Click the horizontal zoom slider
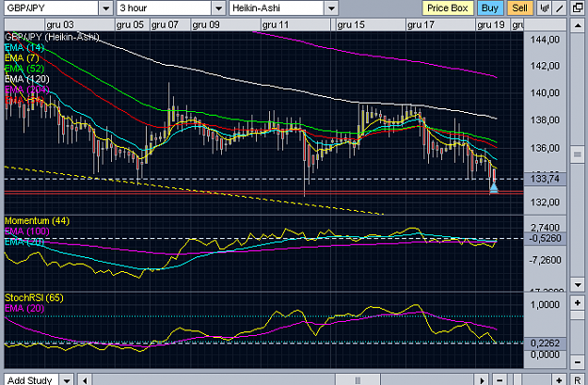588x385 pixels. point(516,379)
